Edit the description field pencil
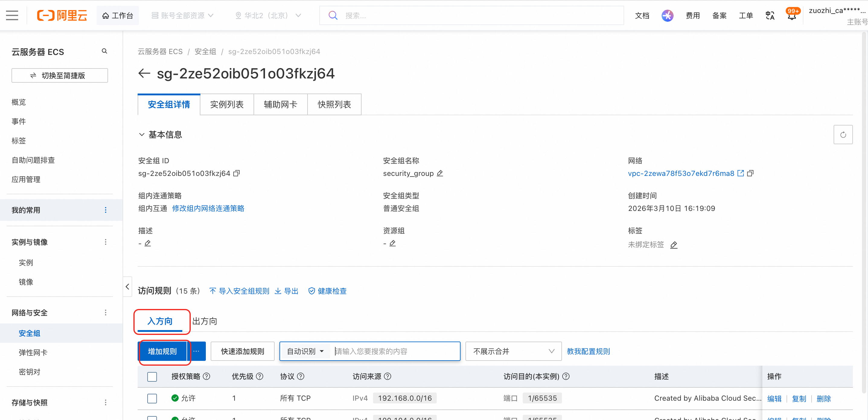The width and height of the screenshot is (868, 420). (148, 243)
